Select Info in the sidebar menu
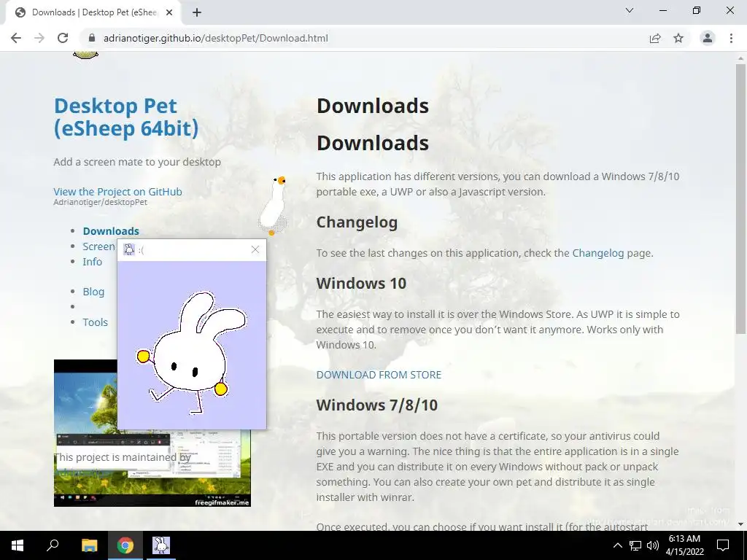 [x=93, y=262]
